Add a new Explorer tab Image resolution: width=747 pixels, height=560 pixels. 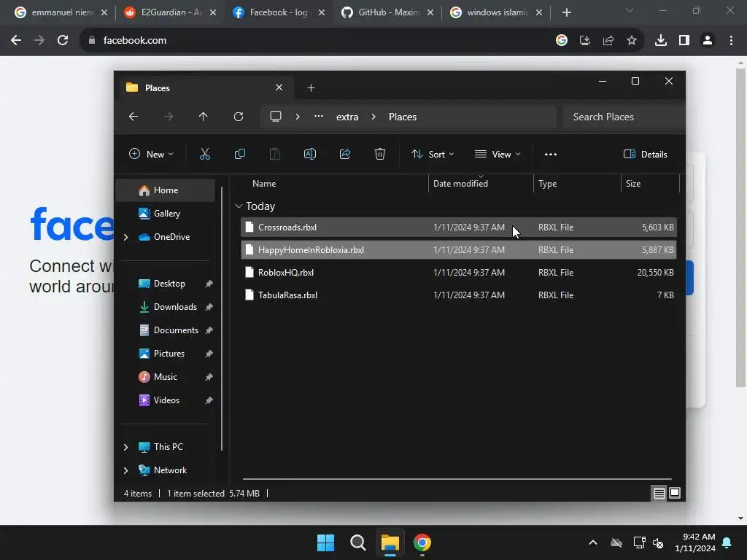[x=311, y=88]
